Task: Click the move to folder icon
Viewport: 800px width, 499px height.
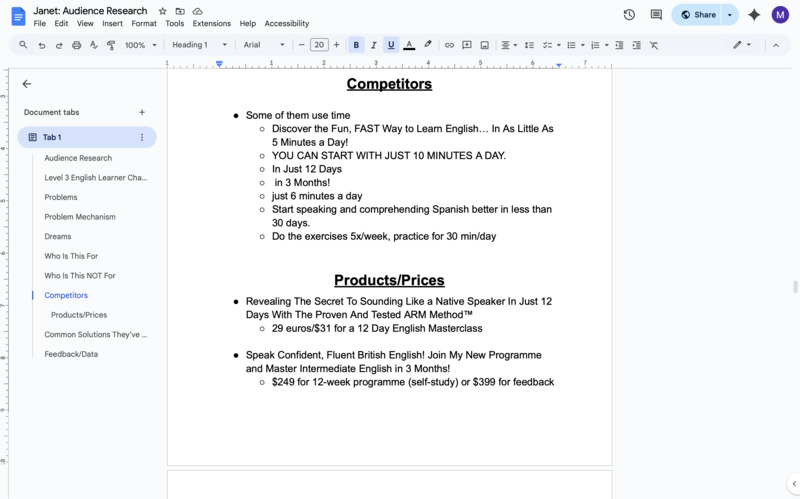Action: click(x=180, y=11)
